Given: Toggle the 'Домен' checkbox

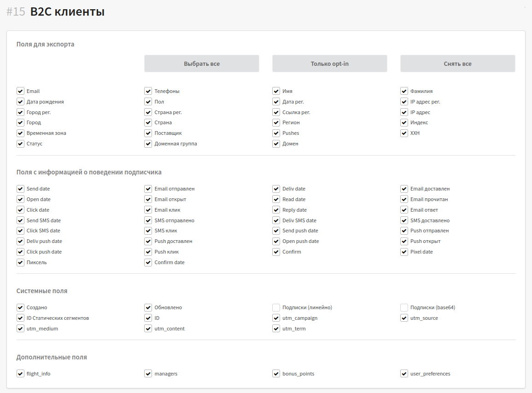Looking at the screenshot, I should click(276, 144).
